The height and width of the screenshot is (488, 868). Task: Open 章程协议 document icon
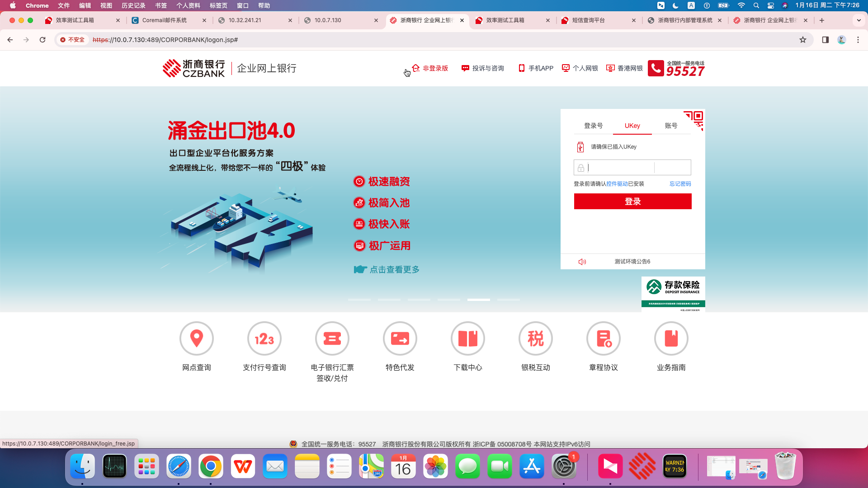[604, 338]
